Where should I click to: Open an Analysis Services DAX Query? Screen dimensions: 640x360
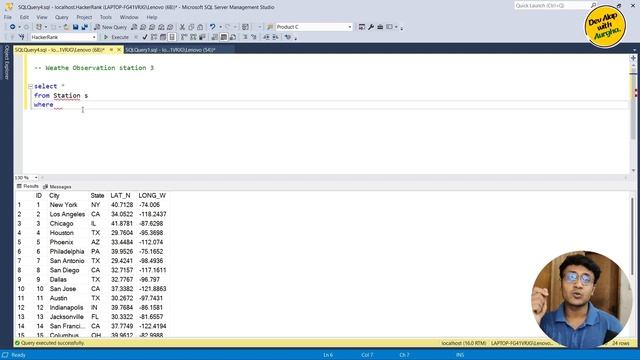[170, 27]
